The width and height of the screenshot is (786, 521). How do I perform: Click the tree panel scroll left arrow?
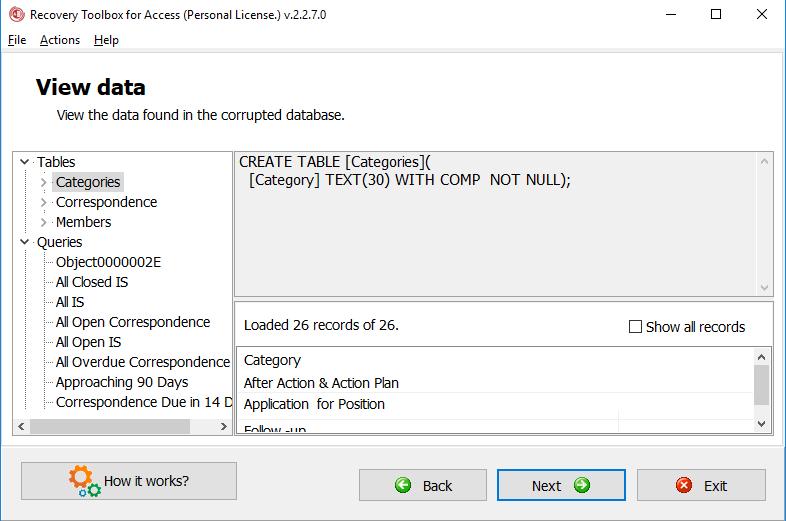[x=21, y=427]
